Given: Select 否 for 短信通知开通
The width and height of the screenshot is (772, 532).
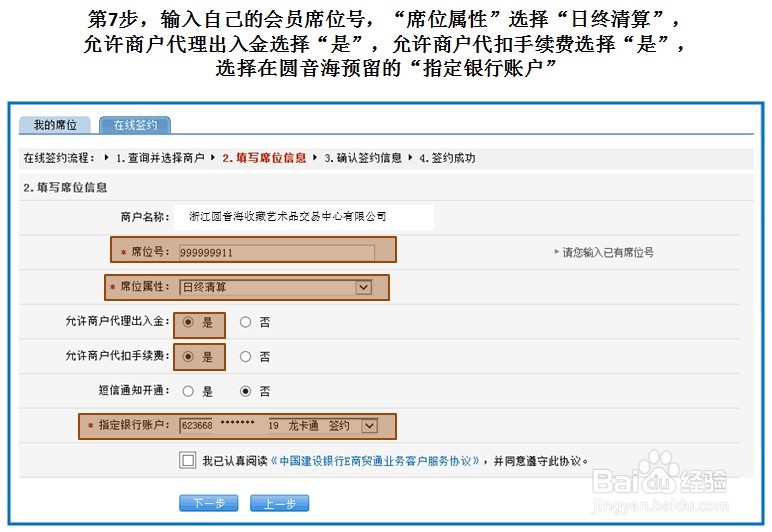Looking at the screenshot, I should pos(245,391).
